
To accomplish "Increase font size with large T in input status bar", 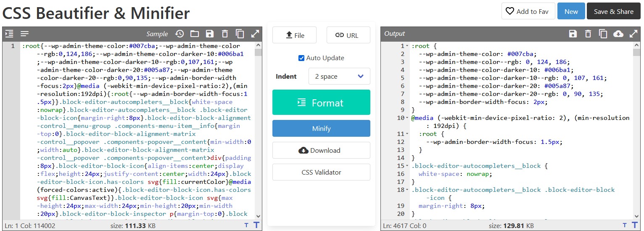I will [256, 225].
